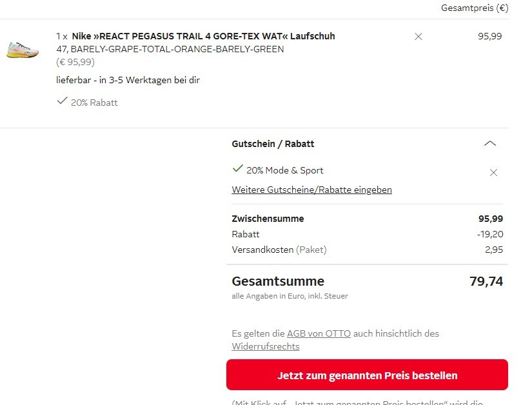Click the delivery note lieferbar in 3-5 Werktagen
532x405 pixels.
128,80
